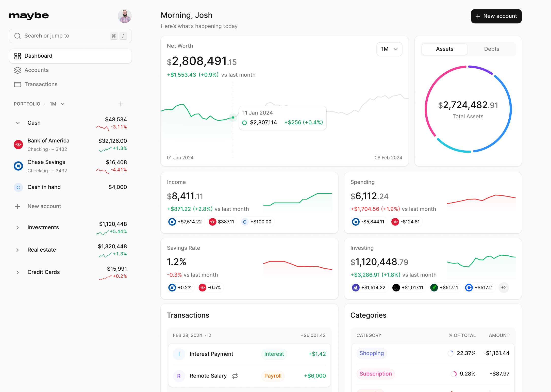This screenshot has height=392, width=551.
Task: Click the Accounts layers icon
Action: click(x=17, y=70)
